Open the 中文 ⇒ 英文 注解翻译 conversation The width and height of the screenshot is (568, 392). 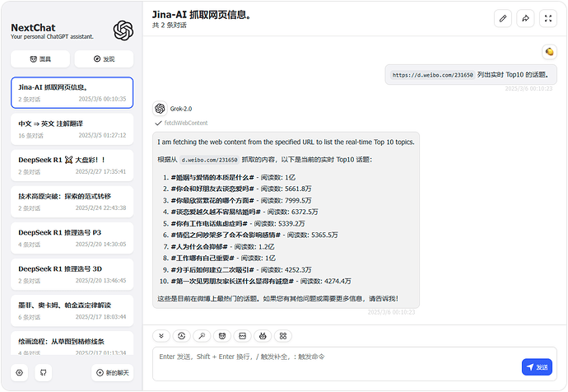pos(72,129)
